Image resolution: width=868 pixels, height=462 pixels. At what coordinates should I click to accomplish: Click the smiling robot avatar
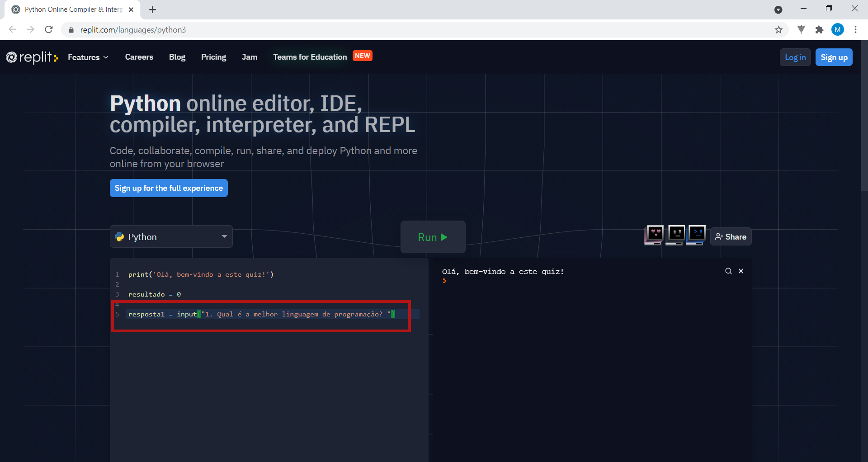676,235
